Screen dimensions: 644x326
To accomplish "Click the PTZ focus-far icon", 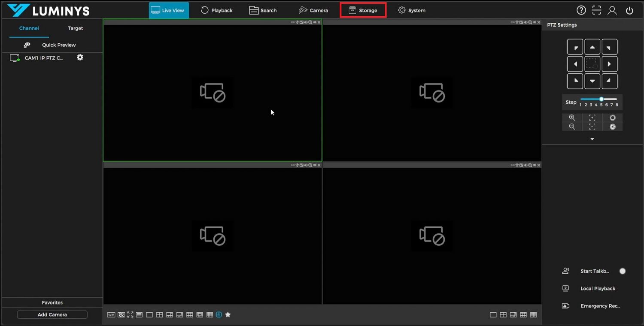I will (592, 118).
